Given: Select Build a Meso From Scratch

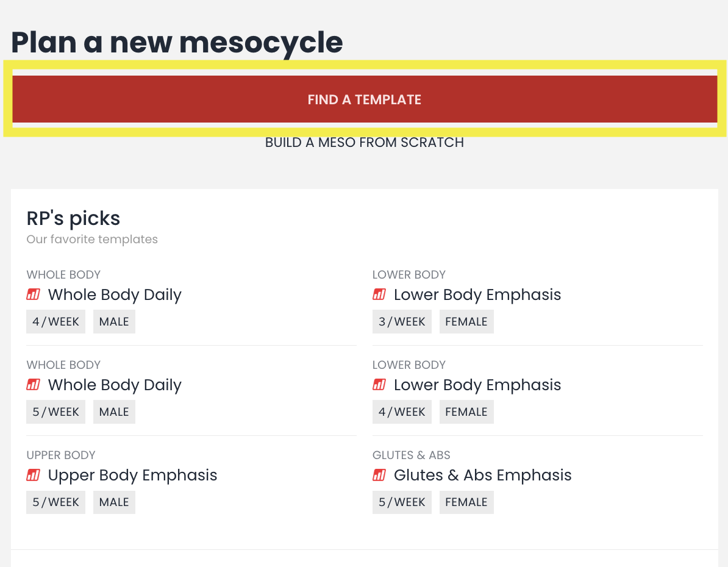Looking at the screenshot, I should [x=364, y=143].
